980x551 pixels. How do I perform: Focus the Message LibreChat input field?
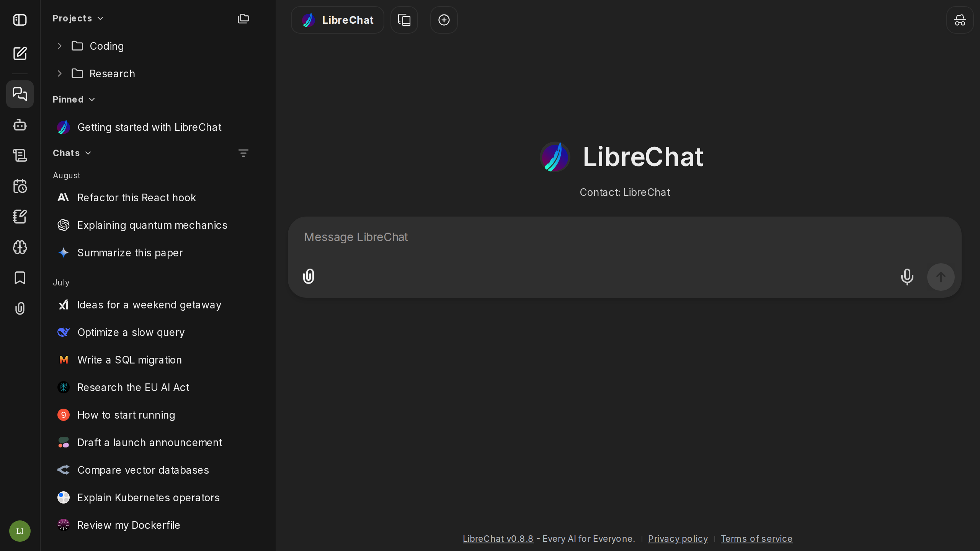pyautogui.click(x=624, y=237)
